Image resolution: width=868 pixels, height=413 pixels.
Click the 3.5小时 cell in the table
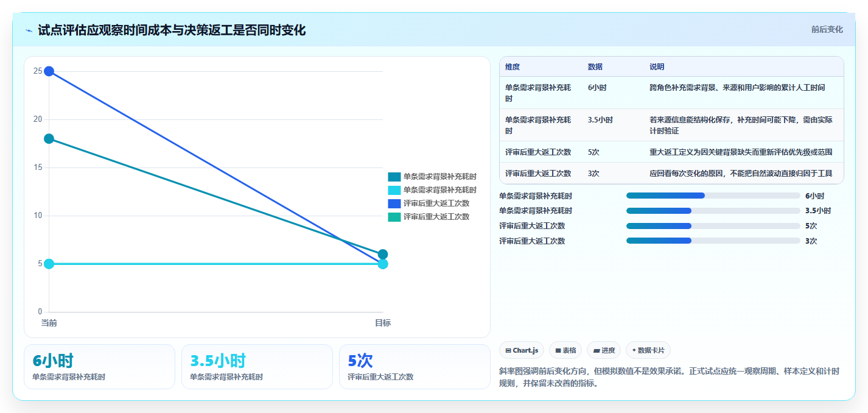(600, 120)
